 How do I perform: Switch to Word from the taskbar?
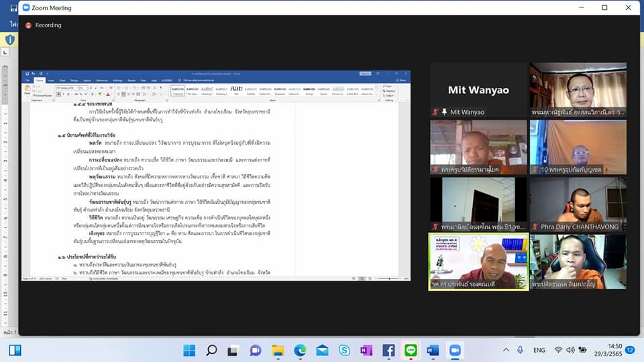[x=433, y=351]
